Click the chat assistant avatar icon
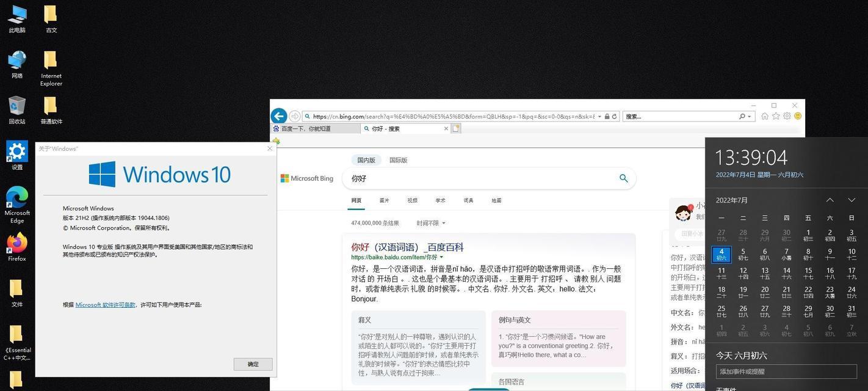This screenshot has width=868, height=391. 683,212
